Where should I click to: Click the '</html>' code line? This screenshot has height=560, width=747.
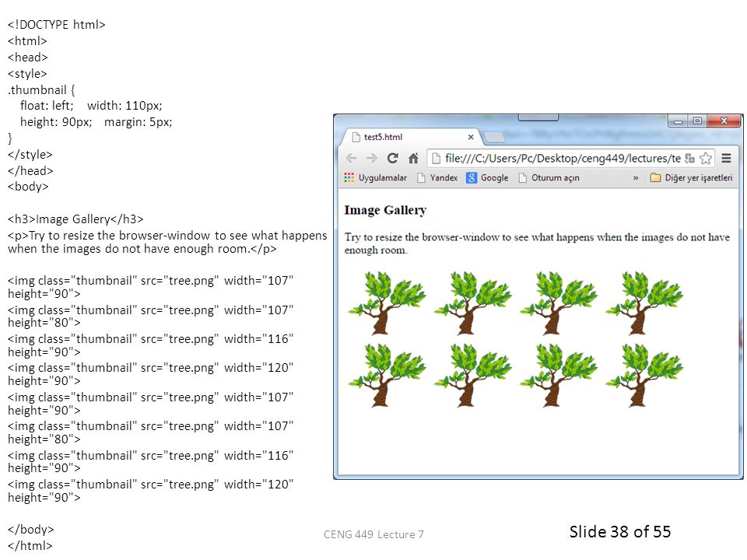click(x=30, y=546)
